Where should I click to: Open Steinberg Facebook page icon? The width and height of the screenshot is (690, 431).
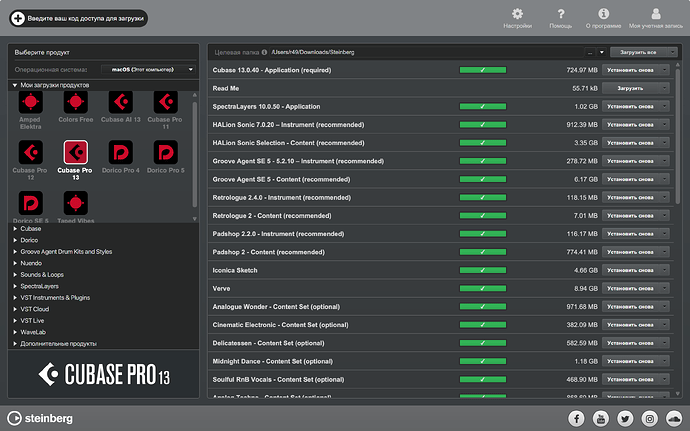[x=576, y=418]
